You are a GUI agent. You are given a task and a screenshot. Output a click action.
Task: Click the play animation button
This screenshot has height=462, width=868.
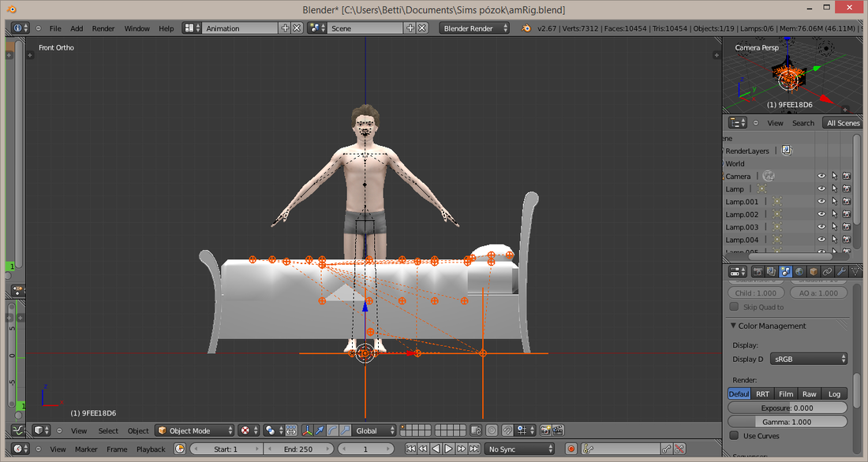[x=448, y=449]
